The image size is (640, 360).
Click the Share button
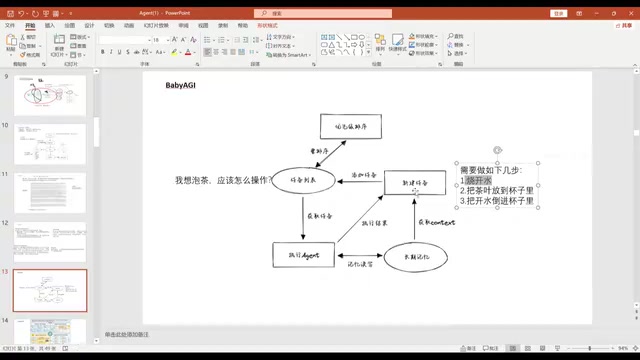[x=624, y=25]
